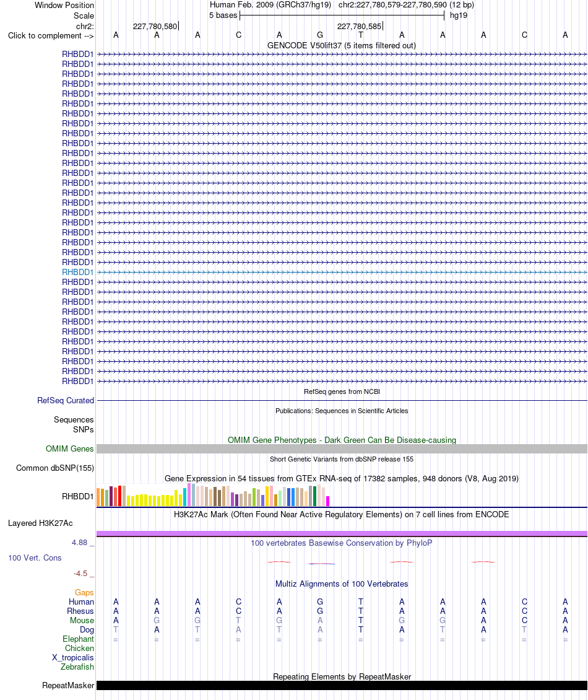Click the Zebrafish alignment row label
Image resolution: width=588 pixels, height=700 pixels.
click(x=77, y=667)
